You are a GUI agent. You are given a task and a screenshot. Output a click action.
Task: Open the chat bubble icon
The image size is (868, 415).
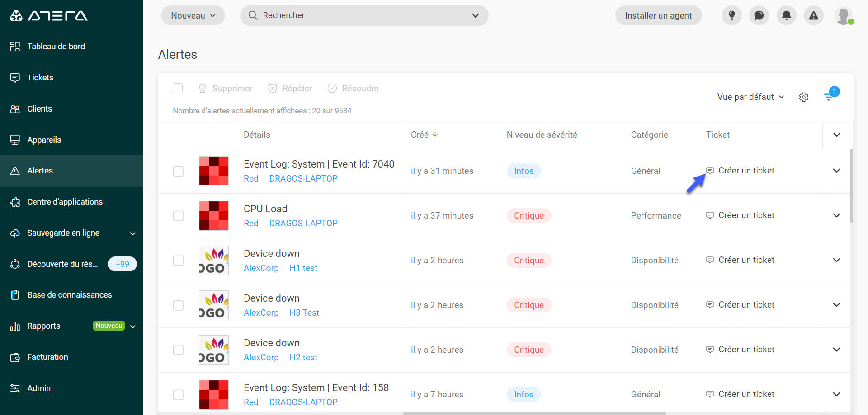point(759,15)
